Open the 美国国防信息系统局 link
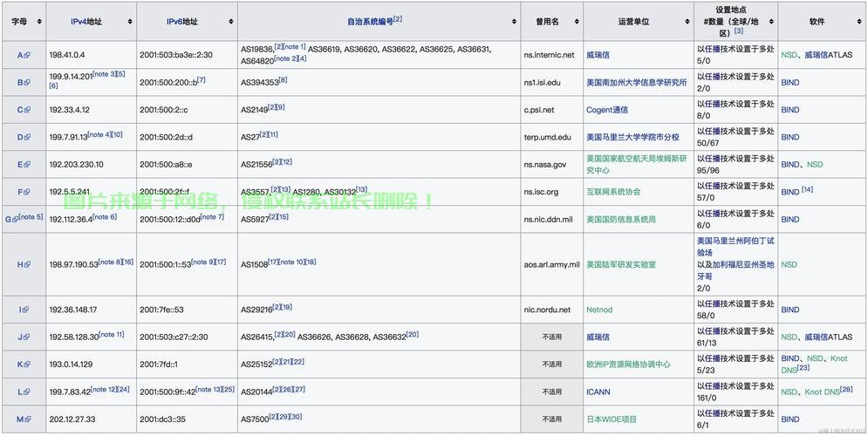 tap(621, 220)
